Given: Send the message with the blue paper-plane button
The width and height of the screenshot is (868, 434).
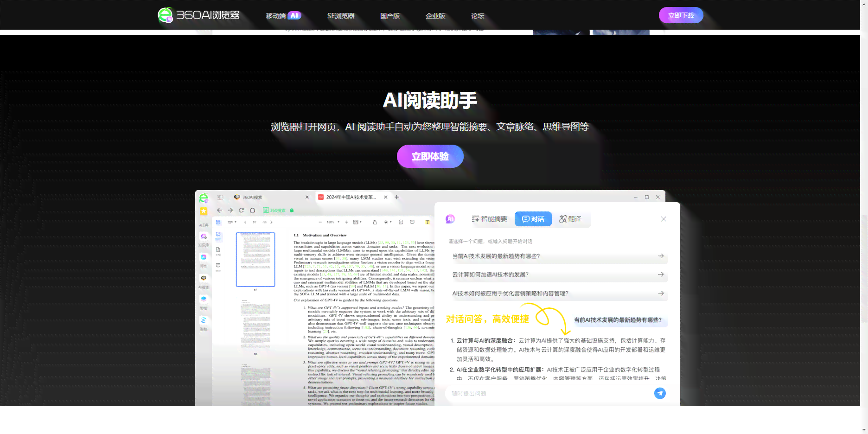Looking at the screenshot, I should click(660, 393).
